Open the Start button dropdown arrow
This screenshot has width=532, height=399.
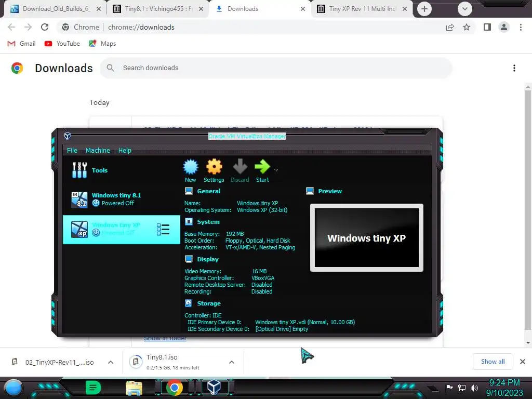(276, 170)
